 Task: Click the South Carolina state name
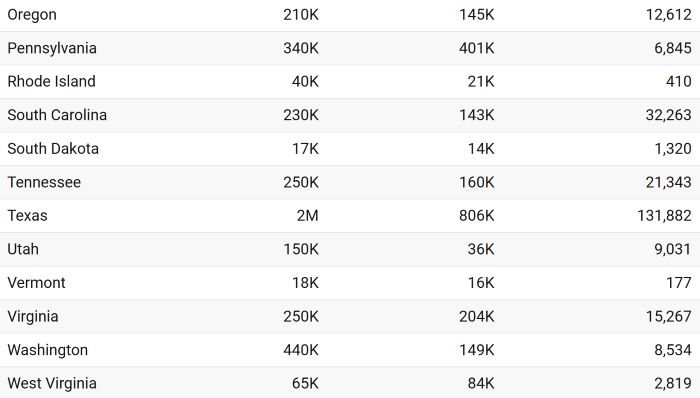(x=57, y=115)
